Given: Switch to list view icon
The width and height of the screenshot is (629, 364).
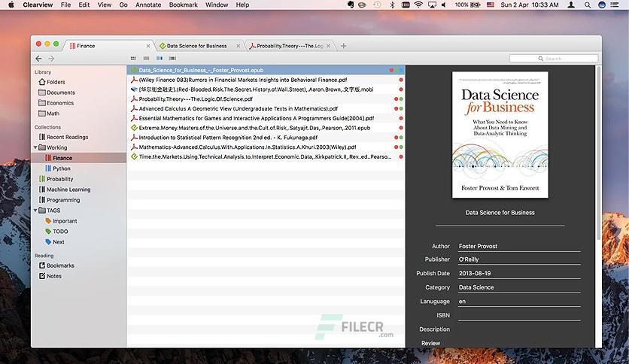Looking at the screenshot, I should [x=147, y=59].
